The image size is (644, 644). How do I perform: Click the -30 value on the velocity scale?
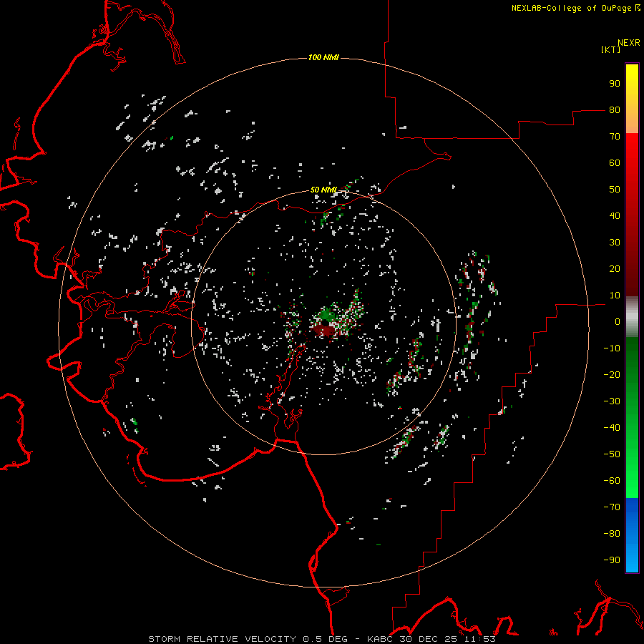[612, 401]
